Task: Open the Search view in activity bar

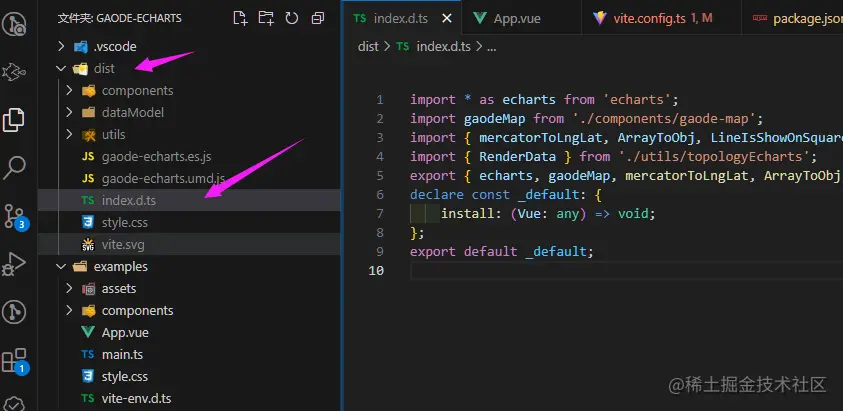Action: [14, 168]
